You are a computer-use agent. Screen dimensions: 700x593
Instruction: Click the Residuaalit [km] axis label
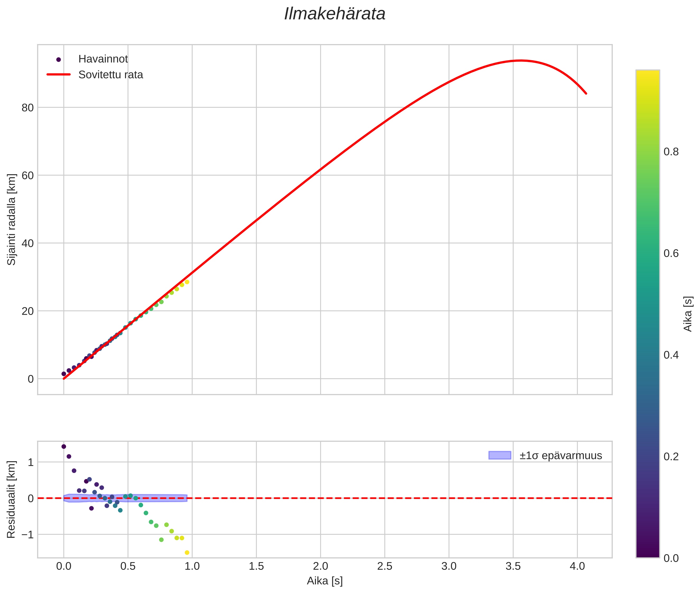(x=11, y=499)
